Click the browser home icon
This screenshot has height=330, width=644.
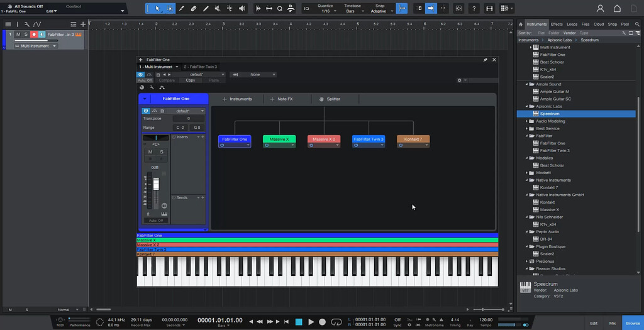click(521, 25)
